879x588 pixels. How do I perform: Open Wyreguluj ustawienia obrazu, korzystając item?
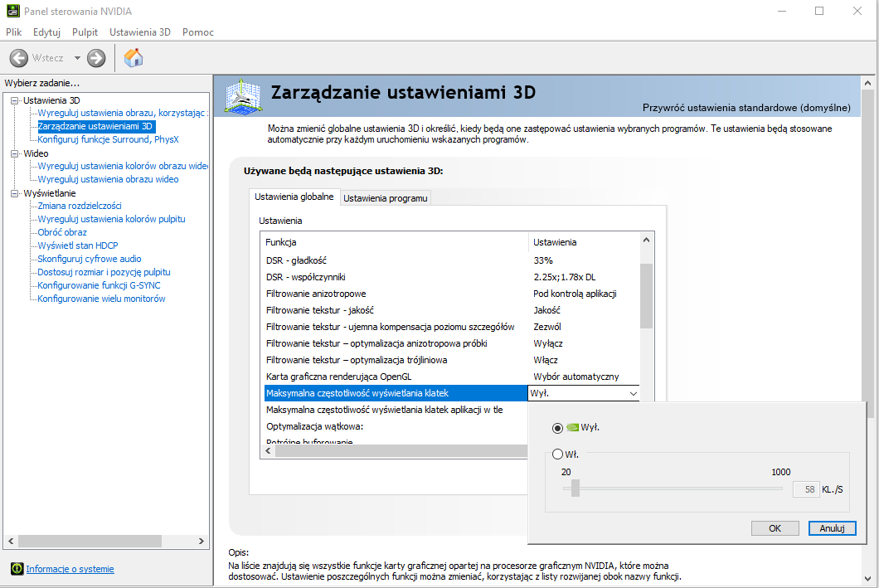(122, 113)
